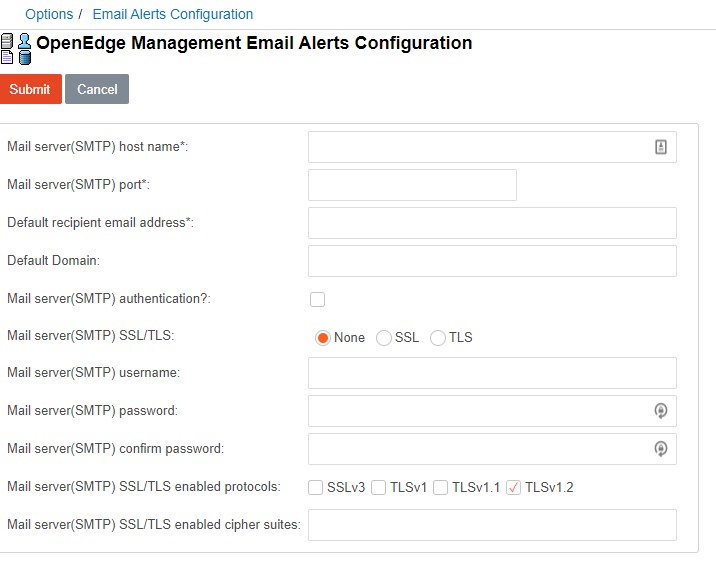
Task: Focus the SMTP port input field
Action: [412, 185]
